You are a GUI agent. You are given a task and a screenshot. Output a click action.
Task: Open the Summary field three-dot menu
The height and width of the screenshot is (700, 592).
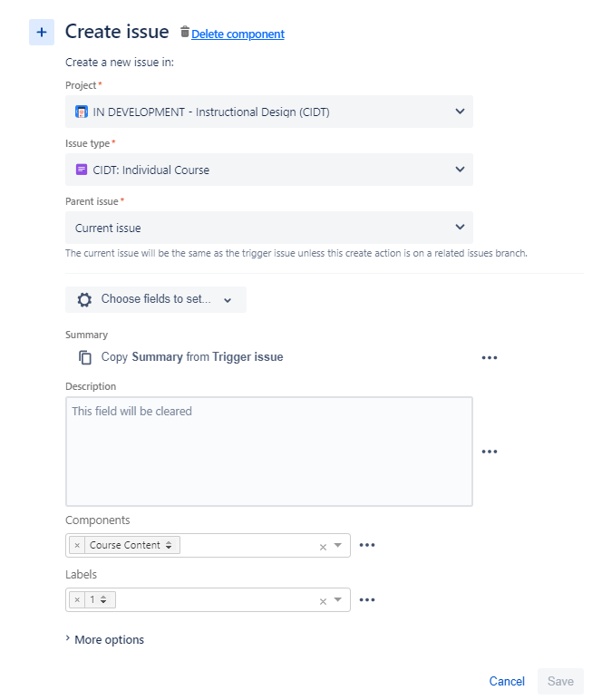(x=490, y=357)
